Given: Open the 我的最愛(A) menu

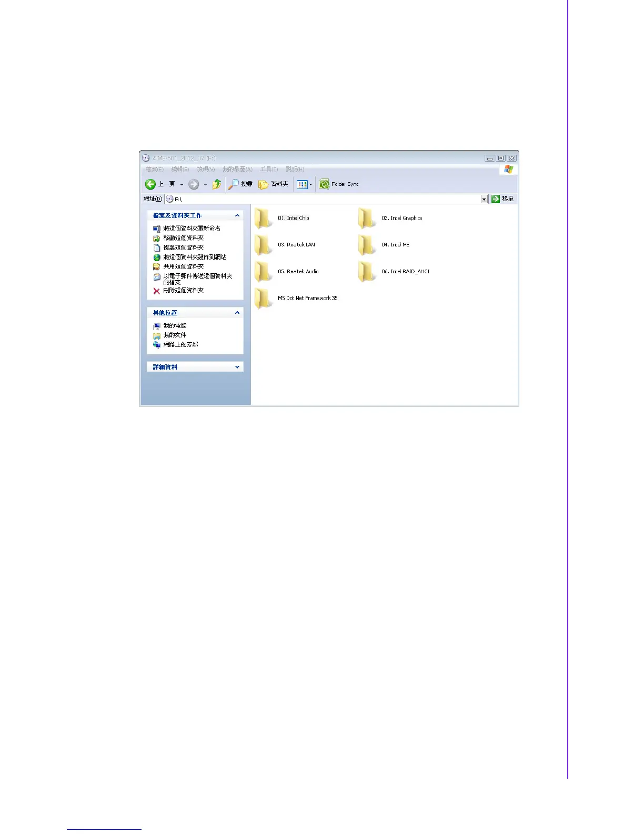Looking at the screenshot, I should pos(237,169).
